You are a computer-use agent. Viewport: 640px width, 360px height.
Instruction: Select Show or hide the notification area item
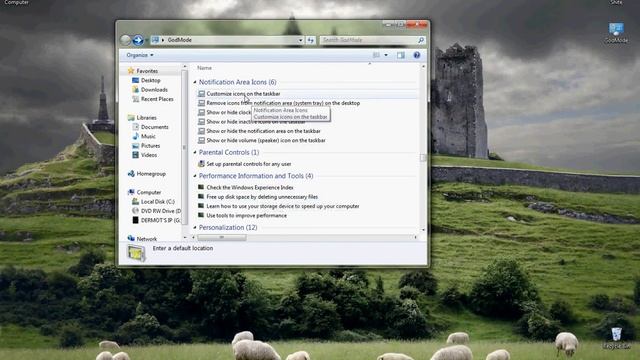pyautogui.click(x=263, y=131)
